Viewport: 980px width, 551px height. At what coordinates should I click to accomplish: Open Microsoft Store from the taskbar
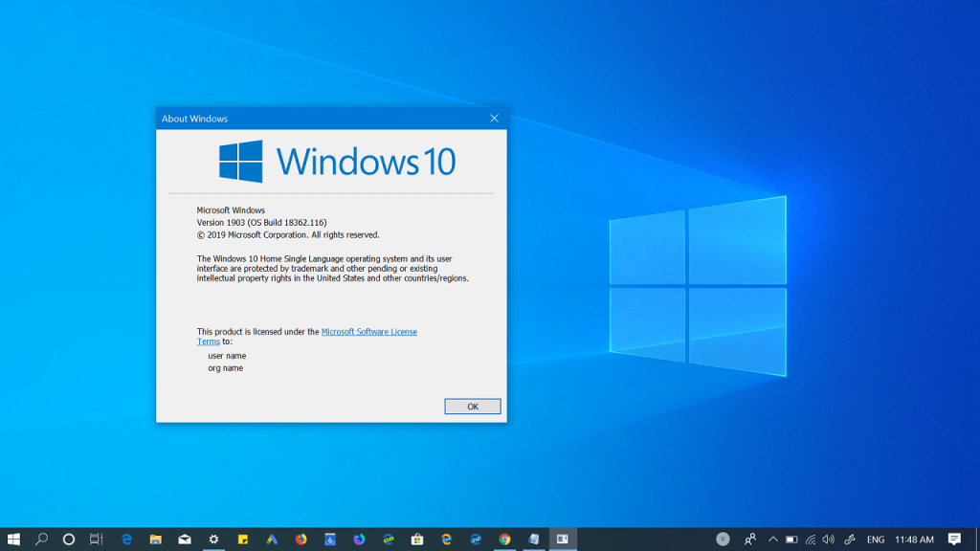(x=417, y=540)
